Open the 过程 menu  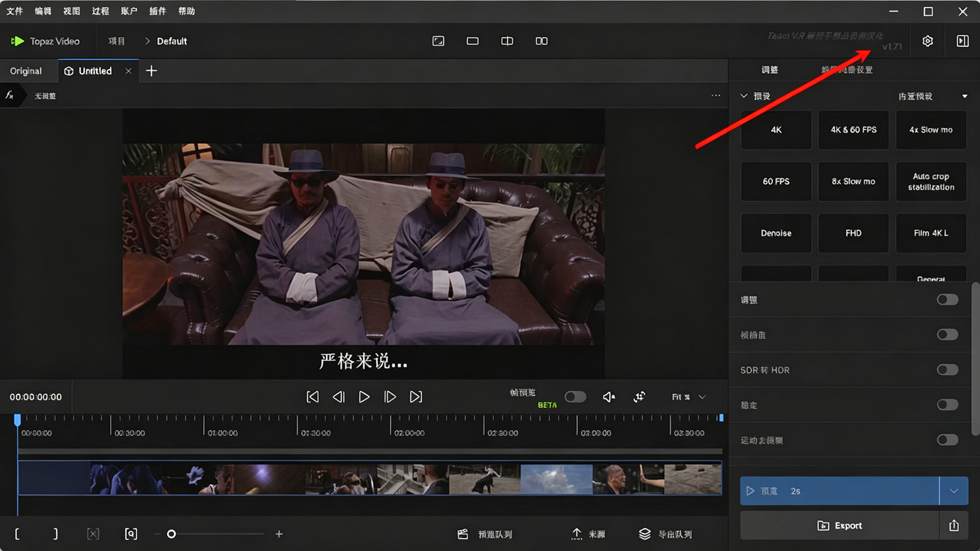(101, 11)
